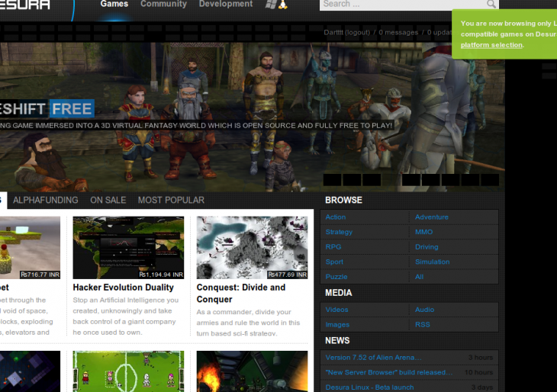Select the Linux penguin platform icon
Screen dimensions: 557x392
(x=283, y=5)
